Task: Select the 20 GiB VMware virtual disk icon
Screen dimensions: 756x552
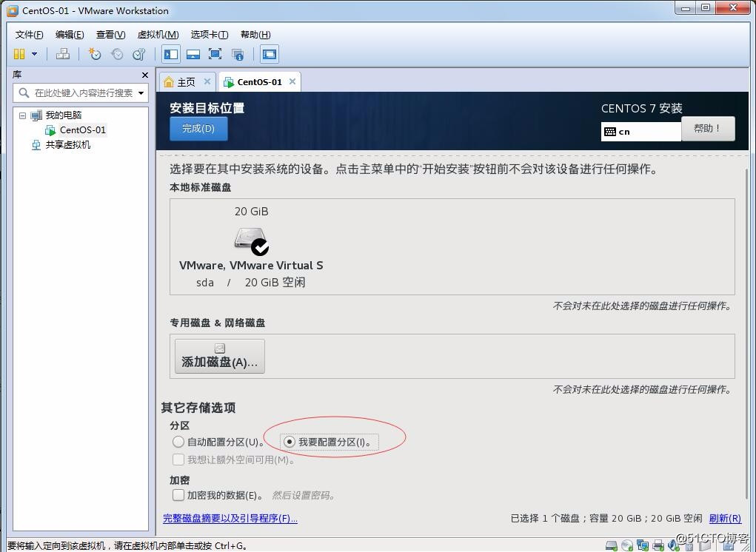Action: [251, 240]
